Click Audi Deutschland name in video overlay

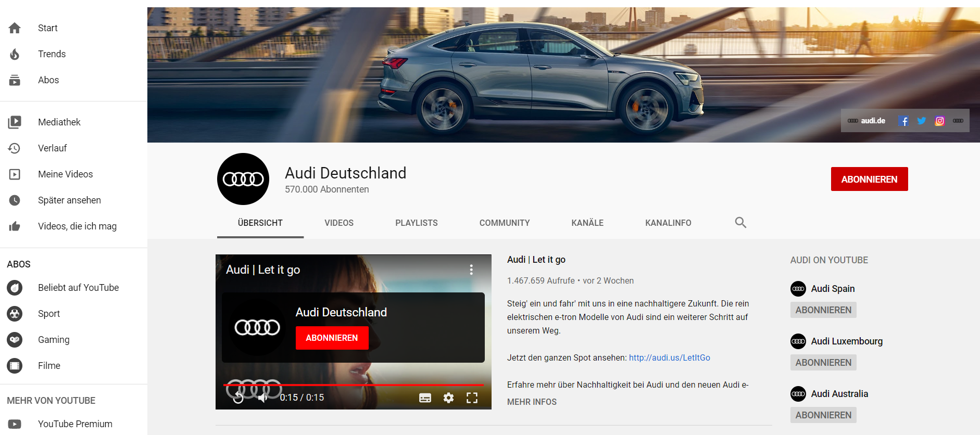click(x=341, y=312)
